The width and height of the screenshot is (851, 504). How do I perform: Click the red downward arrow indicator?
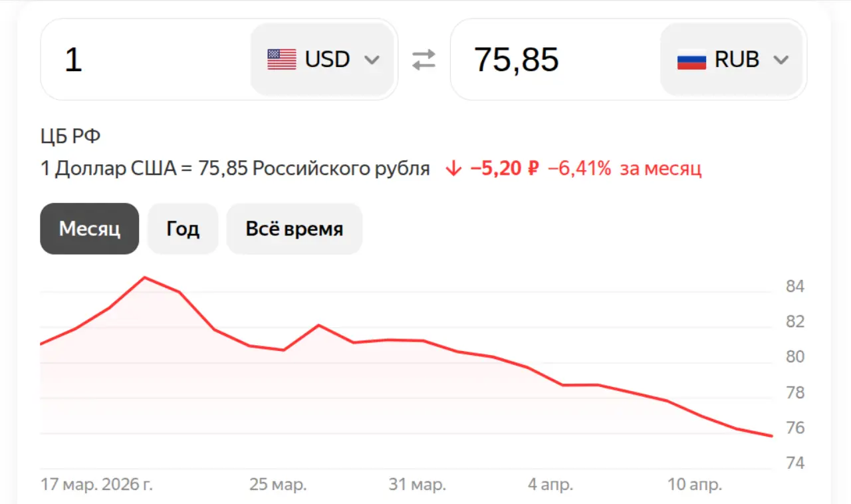click(453, 168)
